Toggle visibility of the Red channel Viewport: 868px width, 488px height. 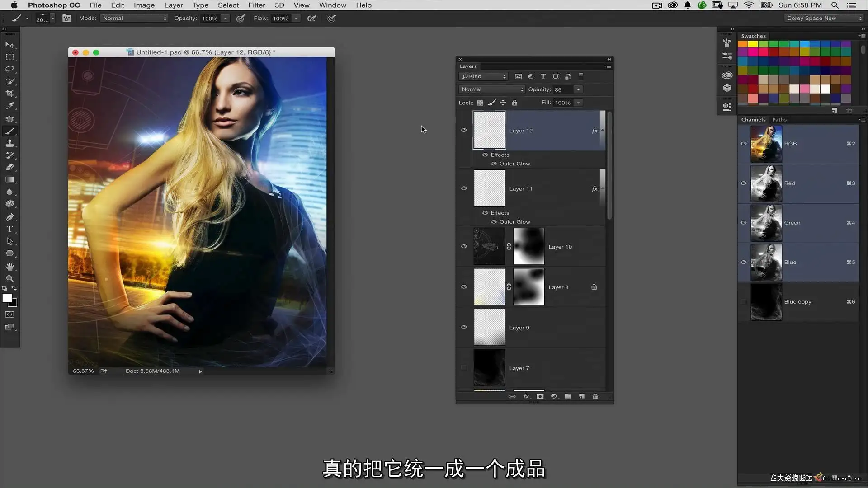[743, 183]
